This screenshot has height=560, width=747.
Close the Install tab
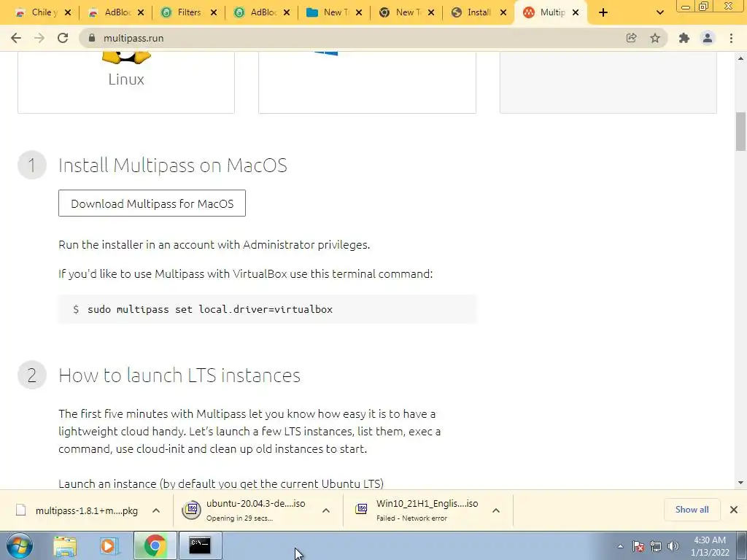coord(503,12)
